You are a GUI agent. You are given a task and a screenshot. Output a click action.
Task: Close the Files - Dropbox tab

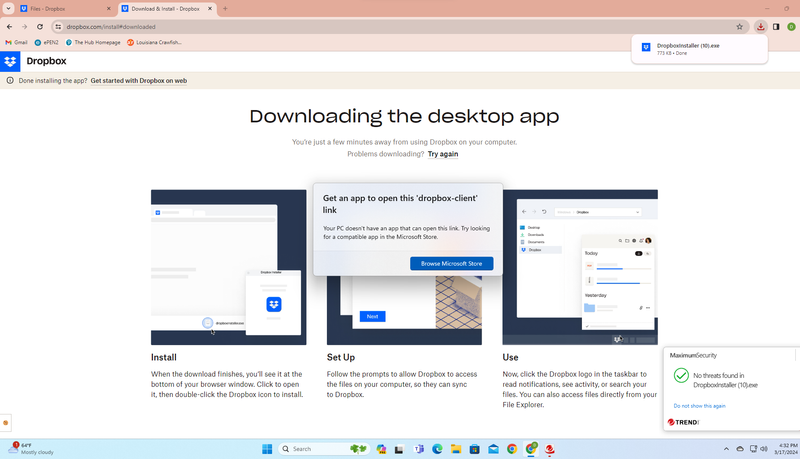(x=108, y=9)
